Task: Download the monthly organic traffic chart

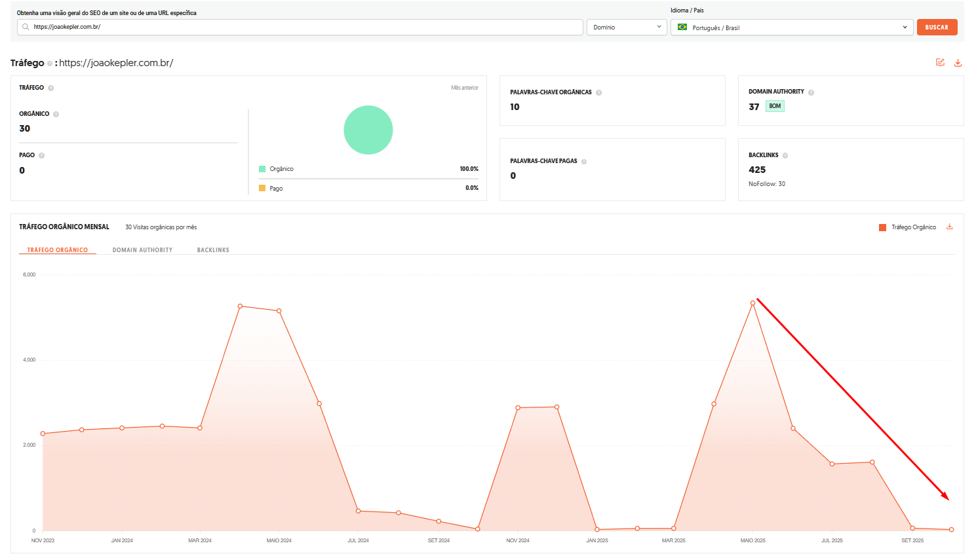Action: point(949,227)
